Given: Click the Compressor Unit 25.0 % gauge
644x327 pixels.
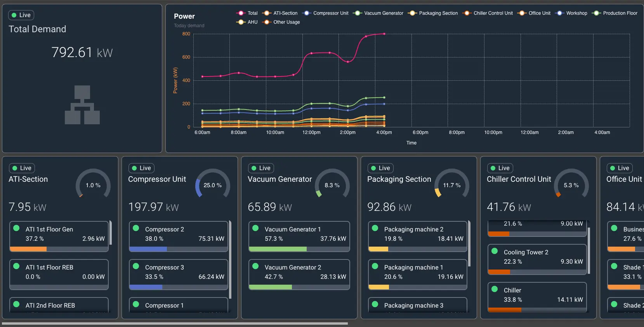Looking at the screenshot, I should tap(213, 183).
